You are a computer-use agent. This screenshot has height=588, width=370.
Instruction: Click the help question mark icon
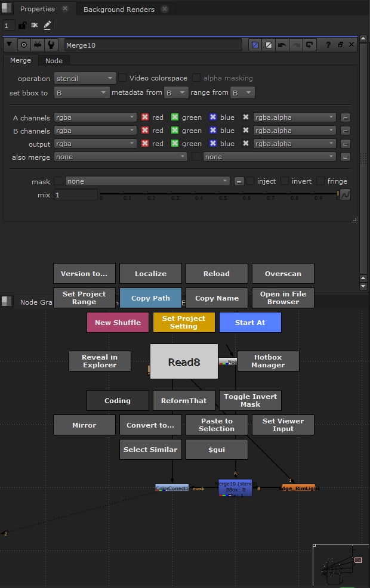click(328, 45)
